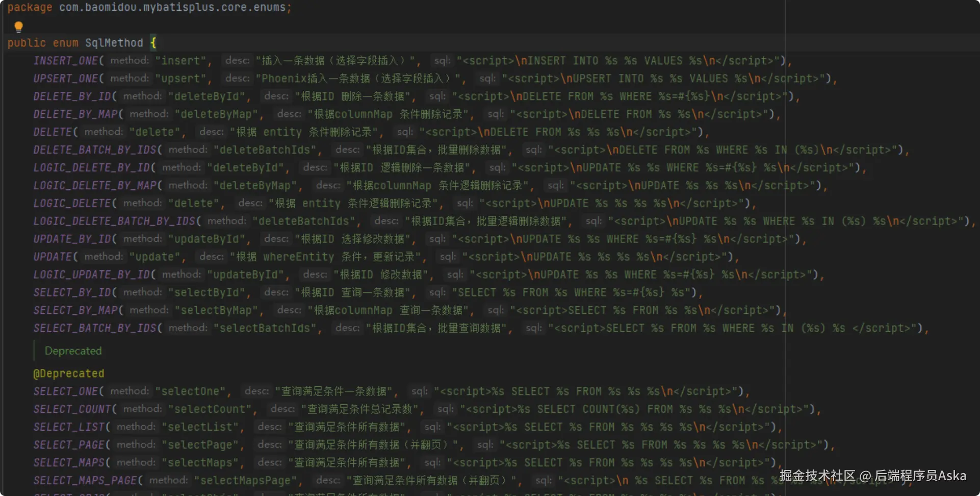Click the LOGIC_DELETE_BY_MAP enum constant
The width and height of the screenshot is (980, 496).
click(x=95, y=186)
